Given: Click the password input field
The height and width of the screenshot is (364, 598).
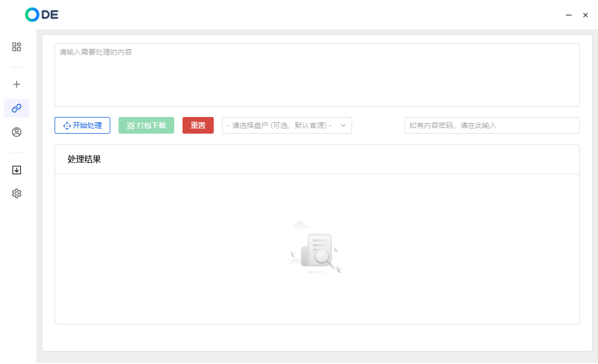Looking at the screenshot, I should pos(491,125).
